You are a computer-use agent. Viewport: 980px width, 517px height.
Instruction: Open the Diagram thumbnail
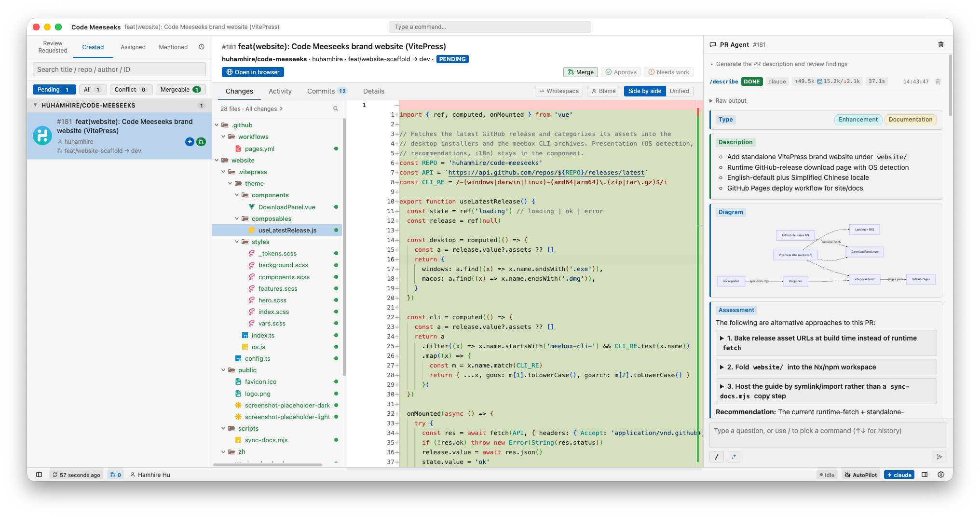[x=826, y=256]
